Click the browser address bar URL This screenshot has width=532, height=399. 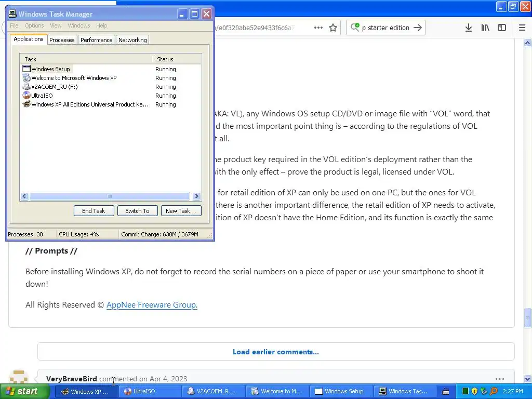pyautogui.click(x=255, y=28)
